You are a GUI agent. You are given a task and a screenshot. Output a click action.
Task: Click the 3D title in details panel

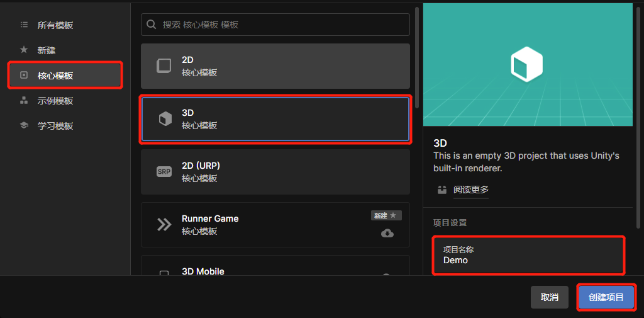pos(440,143)
